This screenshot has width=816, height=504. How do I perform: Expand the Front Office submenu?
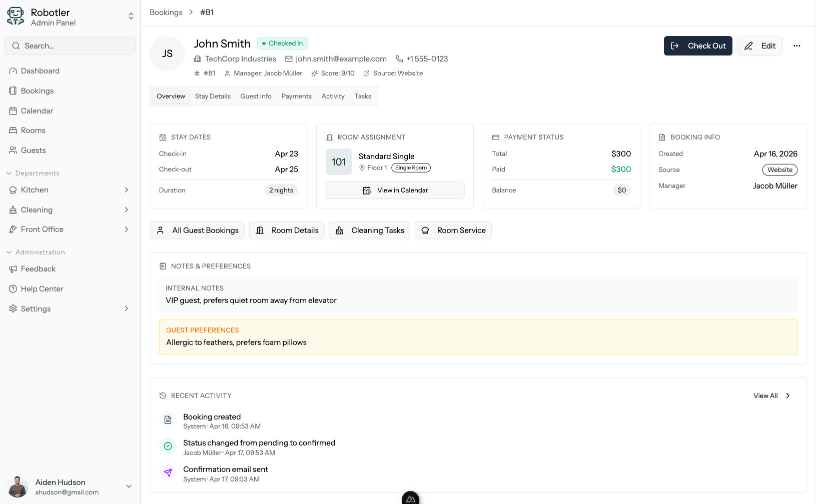click(127, 229)
